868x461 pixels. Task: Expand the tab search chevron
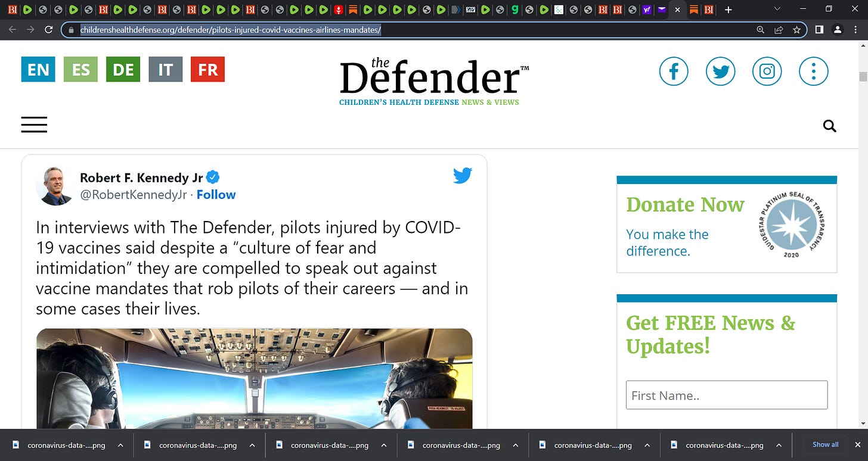coord(777,9)
